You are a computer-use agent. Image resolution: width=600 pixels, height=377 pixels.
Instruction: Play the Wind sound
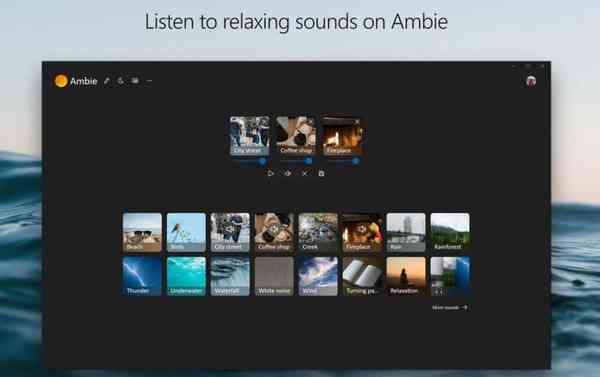pyautogui.click(x=318, y=276)
